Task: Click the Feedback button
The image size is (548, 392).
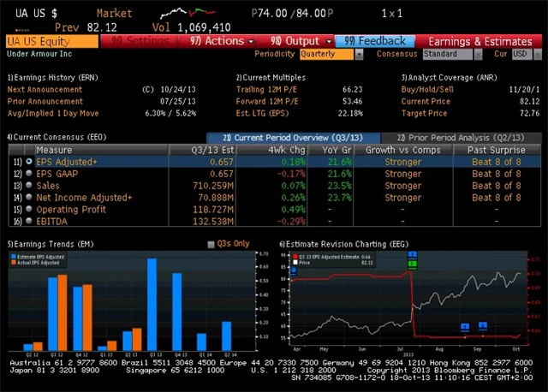Action: pyautogui.click(x=374, y=41)
